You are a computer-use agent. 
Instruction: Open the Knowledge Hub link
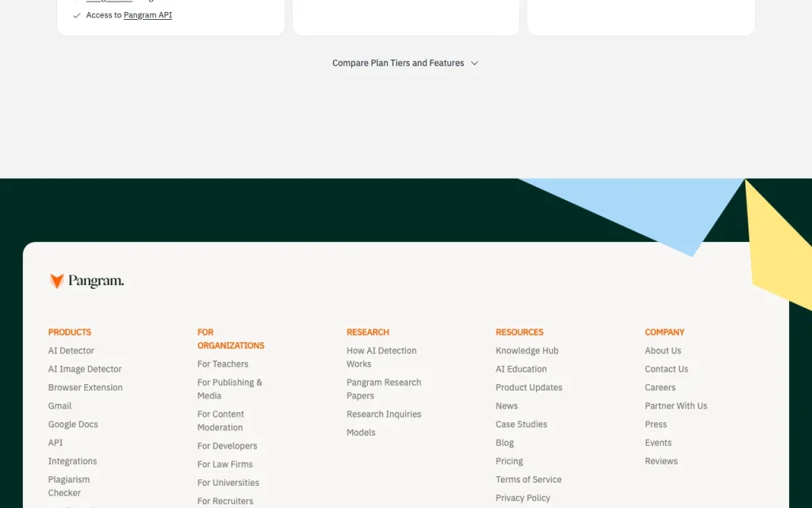pyautogui.click(x=527, y=350)
